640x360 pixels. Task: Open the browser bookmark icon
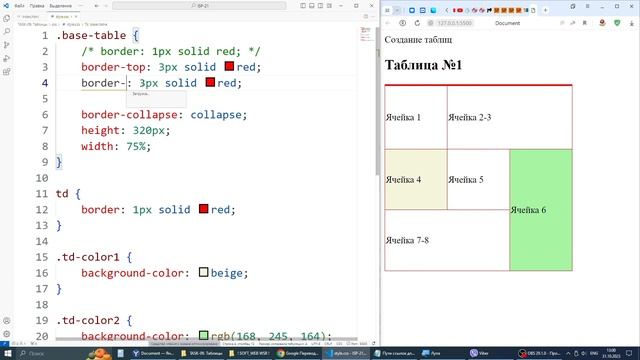584,23
